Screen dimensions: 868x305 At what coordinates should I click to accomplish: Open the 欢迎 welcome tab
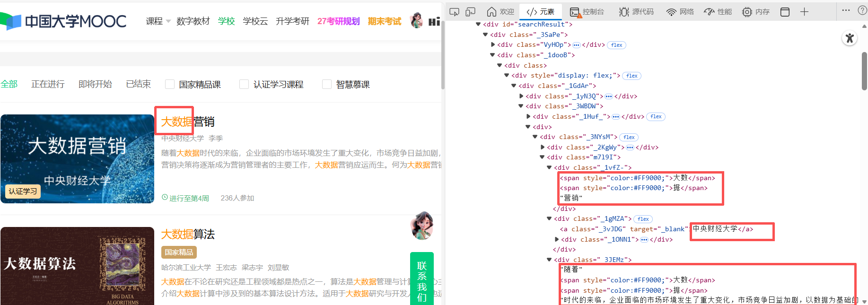point(500,12)
